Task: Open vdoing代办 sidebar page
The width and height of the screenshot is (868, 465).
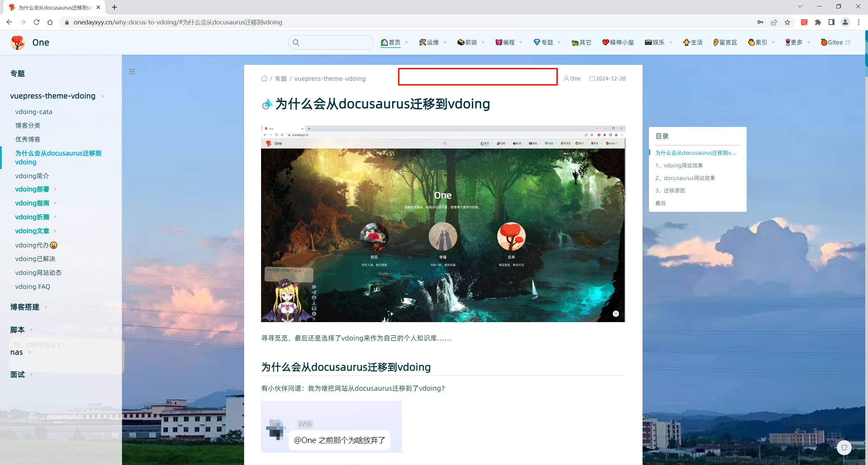Action: tap(36, 245)
